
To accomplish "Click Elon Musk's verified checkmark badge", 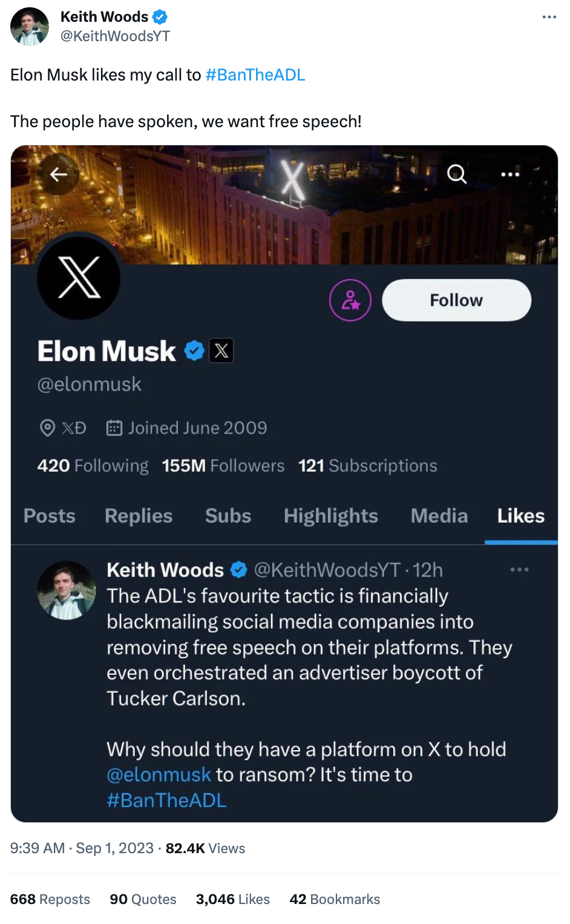I will pyautogui.click(x=192, y=350).
